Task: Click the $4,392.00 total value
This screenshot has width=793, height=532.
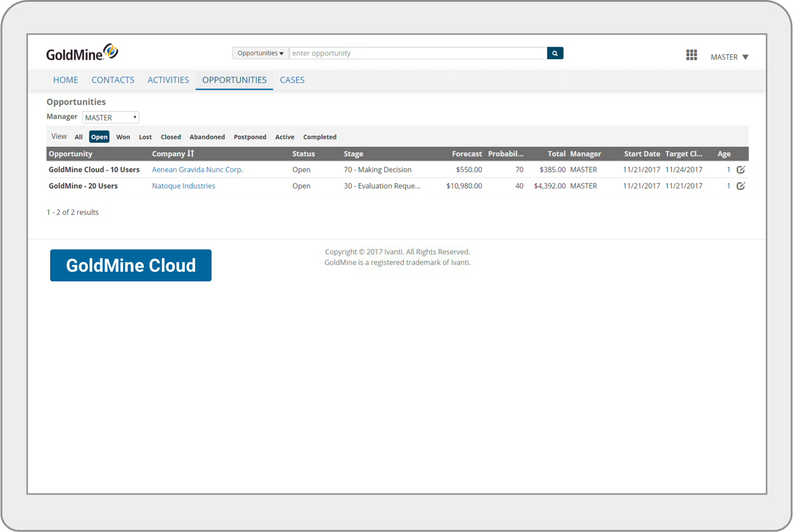Action: pyautogui.click(x=549, y=186)
